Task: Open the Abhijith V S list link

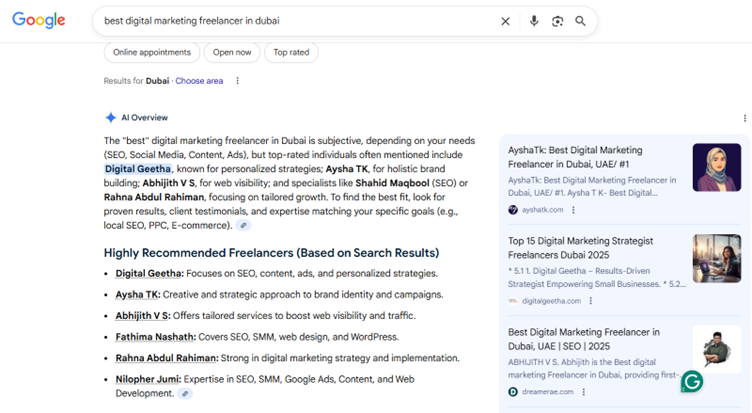Action: [143, 316]
